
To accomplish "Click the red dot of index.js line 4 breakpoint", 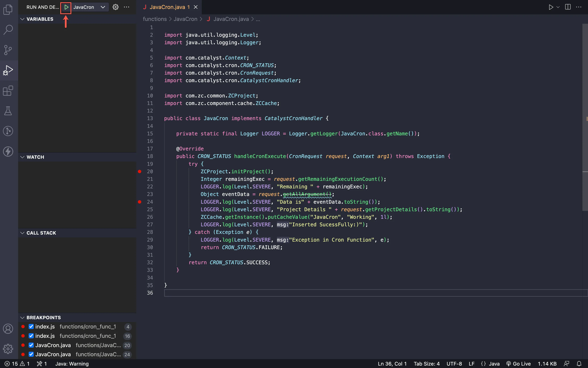I will (x=23, y=327).
